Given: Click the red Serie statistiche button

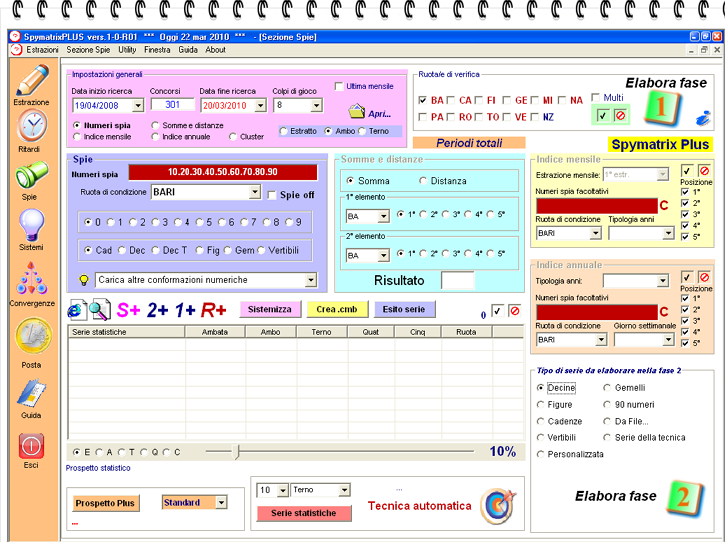Looking at the screenshot, I should point(304,513).
